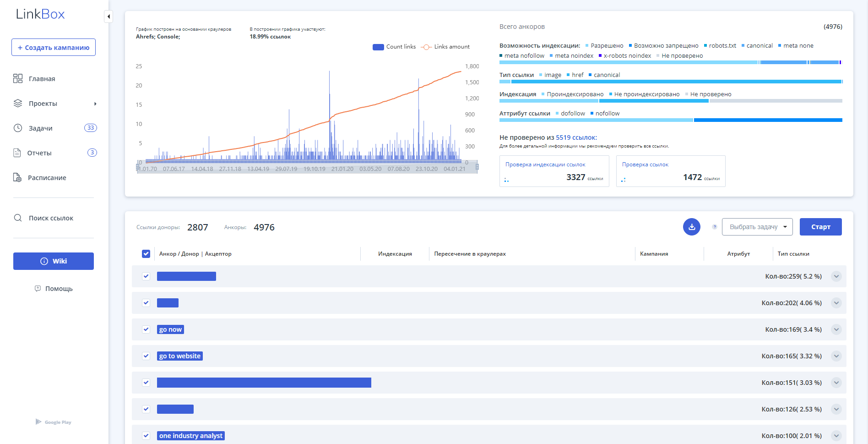Open the Проверка индексации ссылок card
Screen dimensions: 868x444
[554, 171]
